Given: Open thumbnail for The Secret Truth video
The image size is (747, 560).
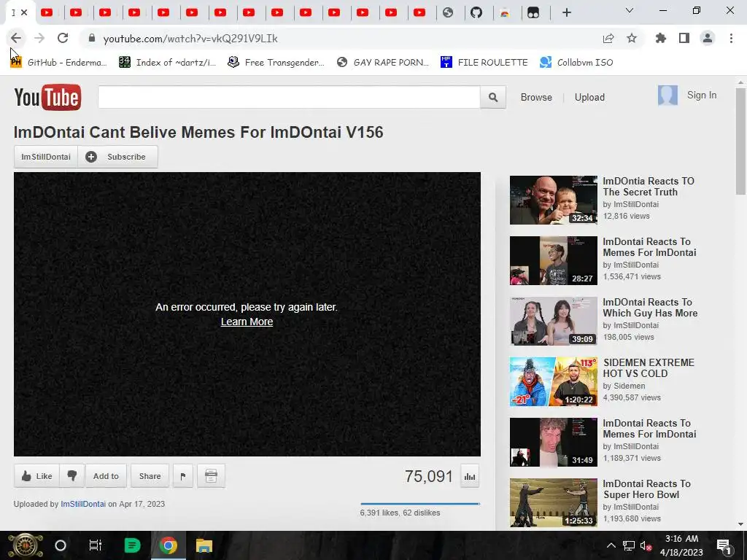Looking at the screenshot, I should 553,200.
